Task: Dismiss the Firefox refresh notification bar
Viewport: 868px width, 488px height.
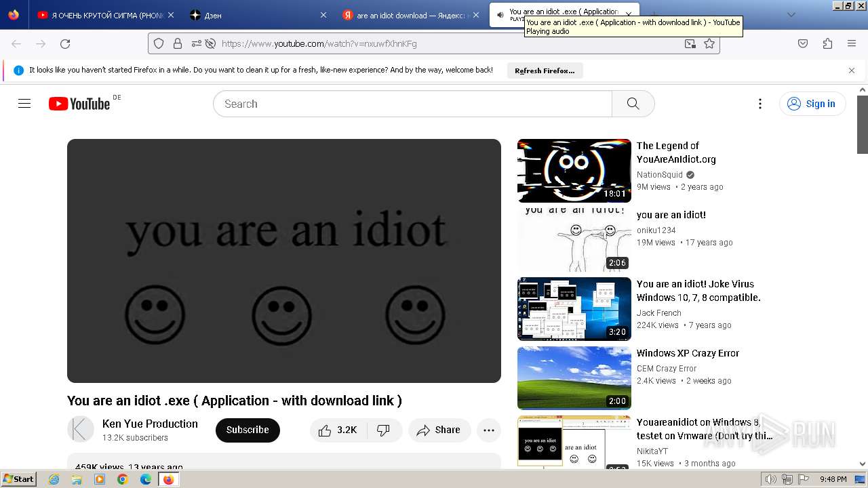Action: [x=852, y=70]
